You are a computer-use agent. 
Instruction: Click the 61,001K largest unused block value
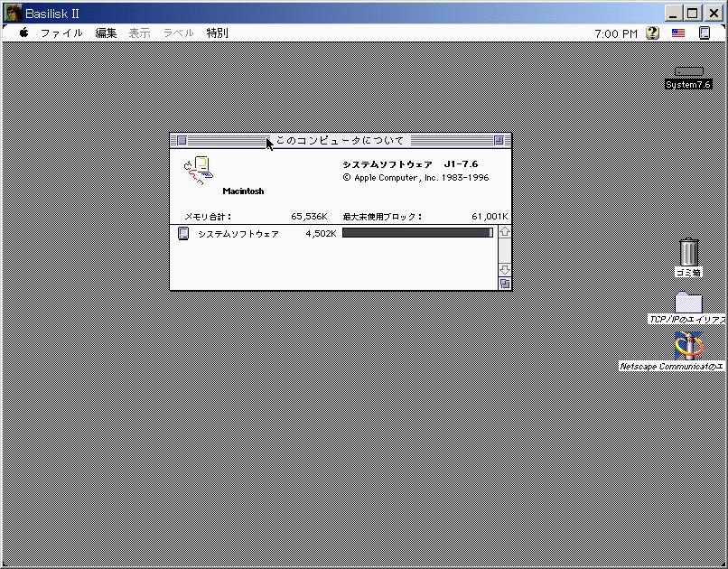[490, 216]
